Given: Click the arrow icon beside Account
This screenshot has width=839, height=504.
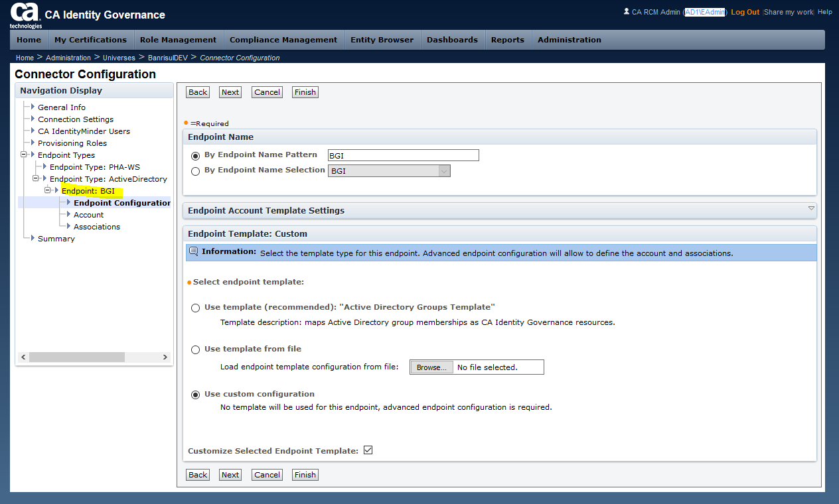Looking at the screenshot, I should [x=68, y=214].
